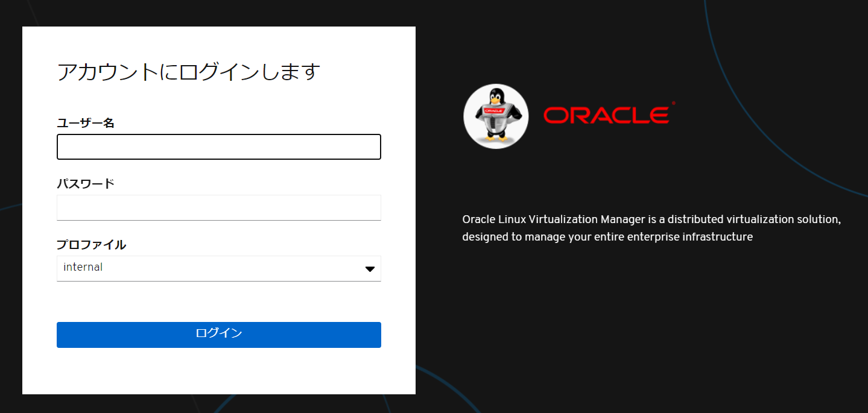Click the プロファイル label
The image size is (868, 413).
point(92,245)
